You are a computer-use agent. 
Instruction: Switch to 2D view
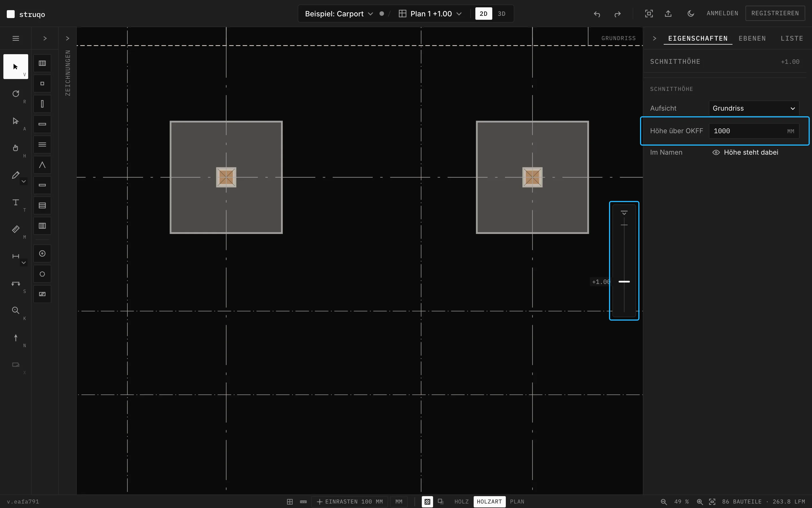[x=484, y=14]
